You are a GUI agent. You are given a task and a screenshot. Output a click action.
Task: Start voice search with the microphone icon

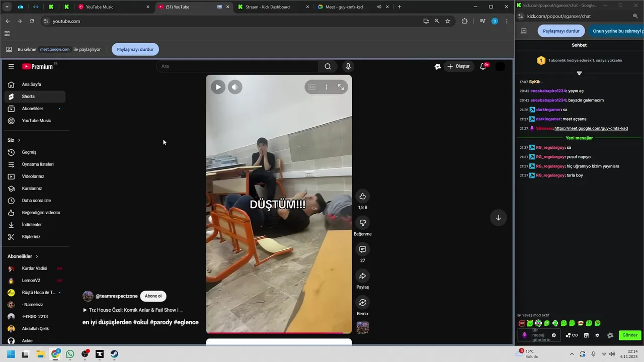(x=348, y=66)
